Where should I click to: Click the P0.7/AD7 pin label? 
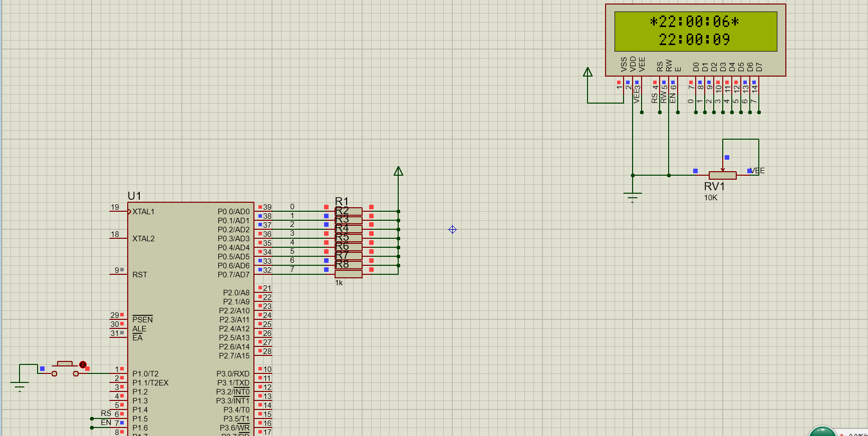pos(233,275)
